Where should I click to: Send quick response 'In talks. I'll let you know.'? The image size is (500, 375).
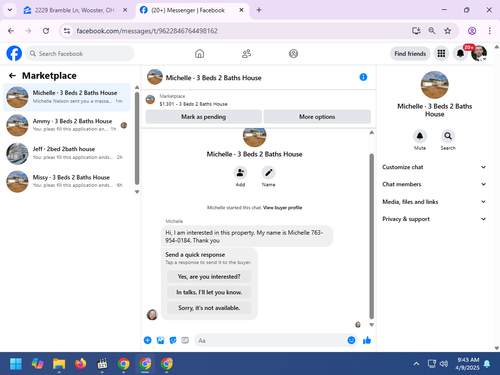pos(209,292)
